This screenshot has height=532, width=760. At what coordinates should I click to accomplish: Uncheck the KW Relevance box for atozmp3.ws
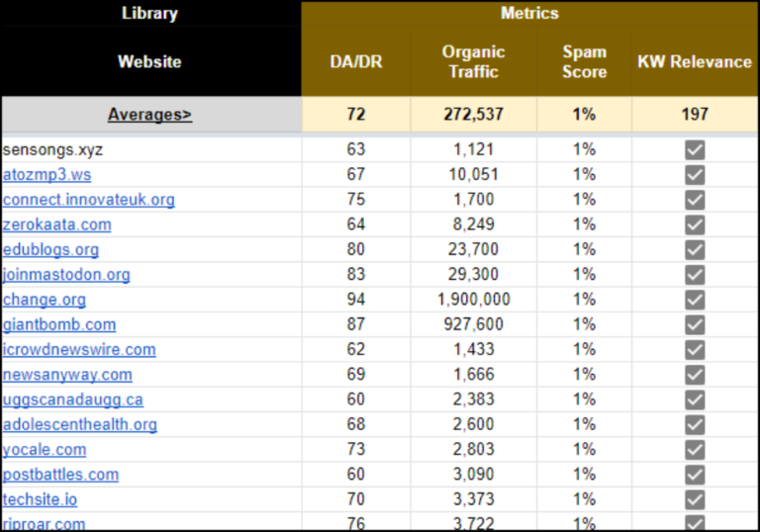pos(695,175)
